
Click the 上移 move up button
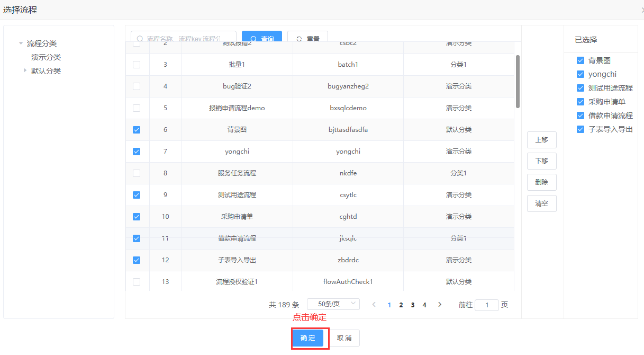tap(542, 140)
